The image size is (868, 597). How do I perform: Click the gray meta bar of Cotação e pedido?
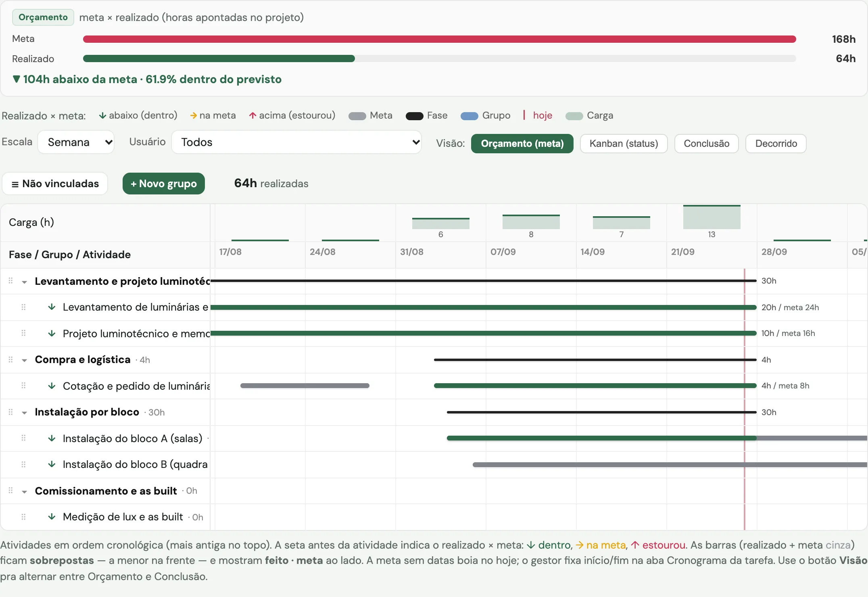pyautogui.click(x=305, y=386)
